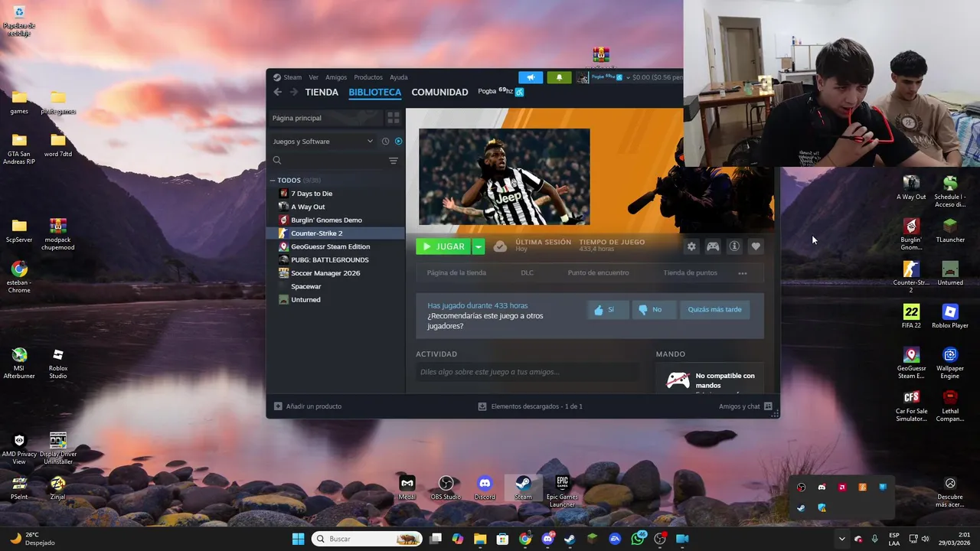
Task: Open Counter-Strike 2 settings gear
Action: click(x=691, y=246)
